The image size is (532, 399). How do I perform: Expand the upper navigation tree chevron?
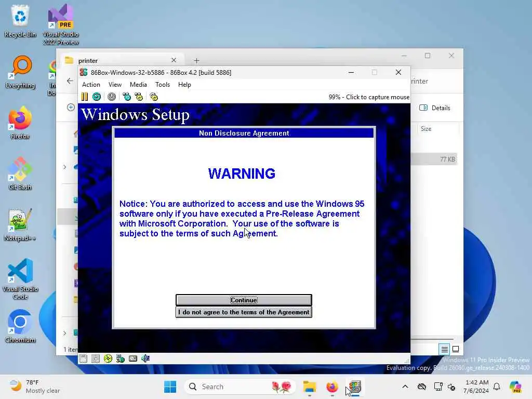pyautogui.click(x=64, y=167)
